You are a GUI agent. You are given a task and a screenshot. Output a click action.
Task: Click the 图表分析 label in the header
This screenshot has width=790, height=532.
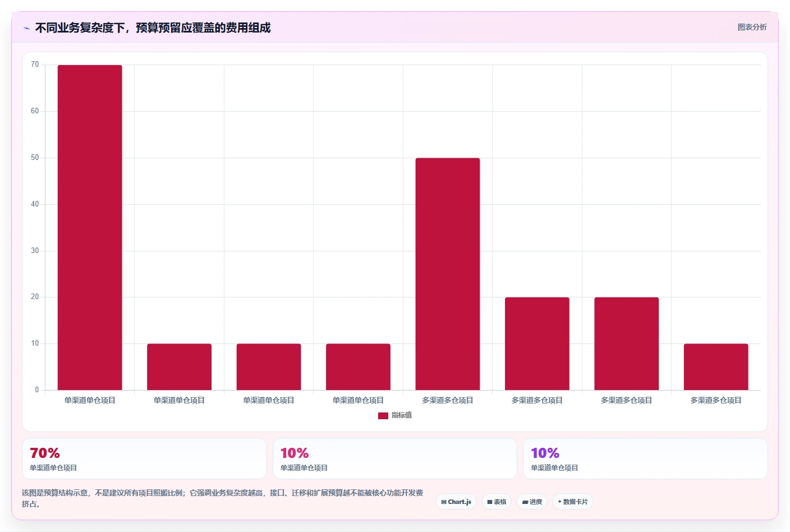coord(752,27)
